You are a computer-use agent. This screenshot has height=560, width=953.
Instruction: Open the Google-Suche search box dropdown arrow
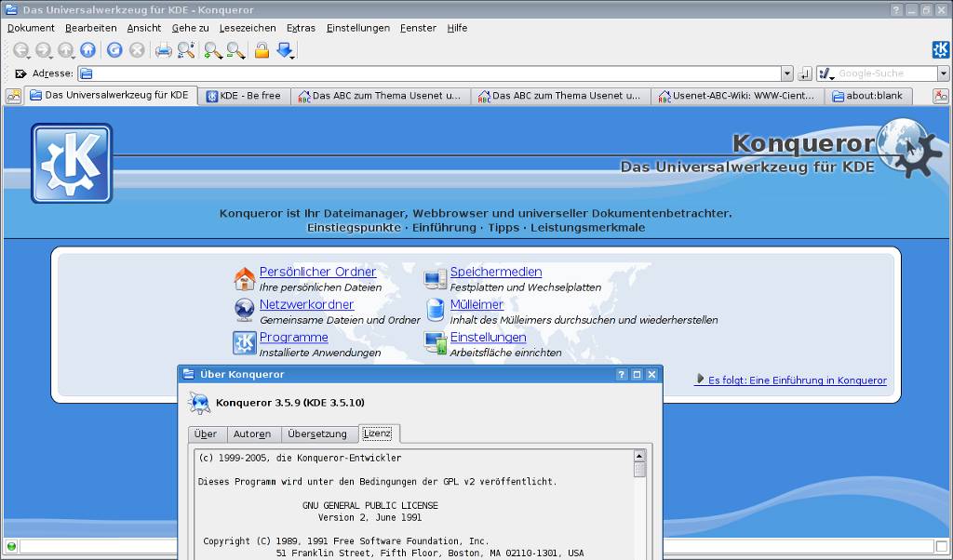(943, 73)
